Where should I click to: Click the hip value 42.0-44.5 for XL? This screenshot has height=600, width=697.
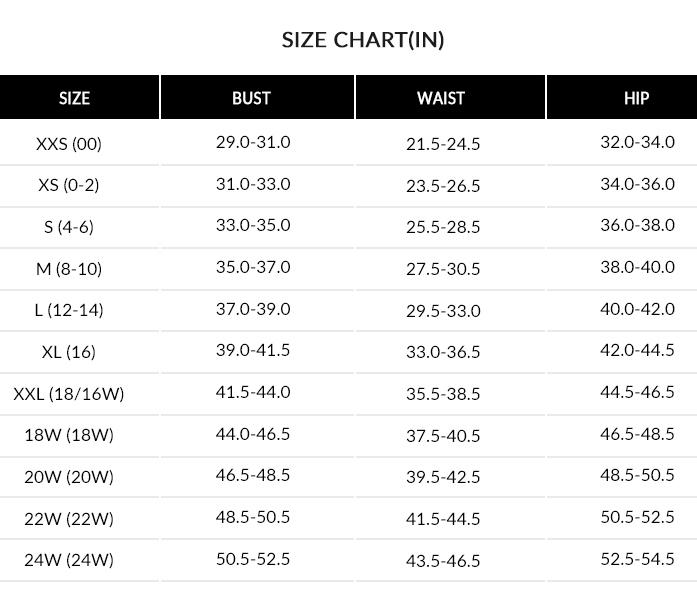pos(637,350)
